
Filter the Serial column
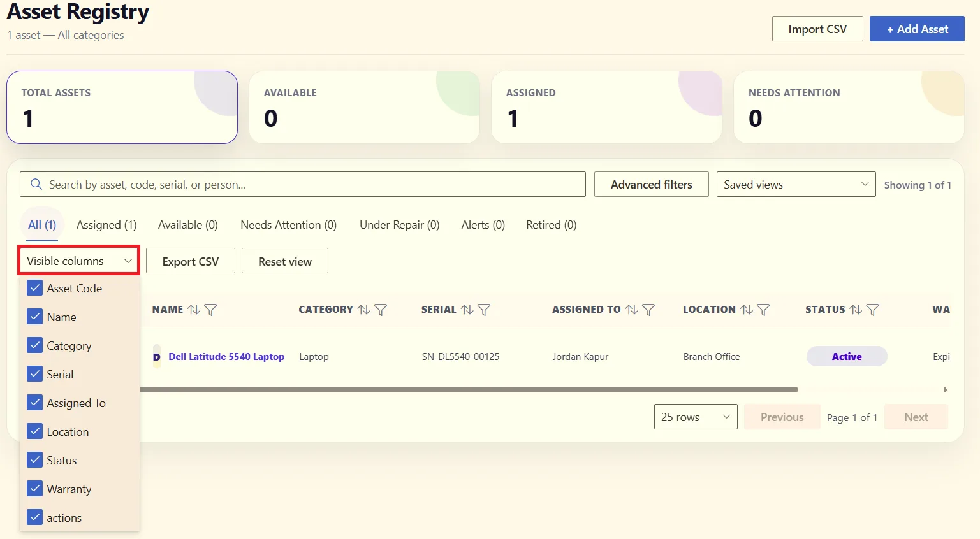pyautogui.click(x=484, y=310)
